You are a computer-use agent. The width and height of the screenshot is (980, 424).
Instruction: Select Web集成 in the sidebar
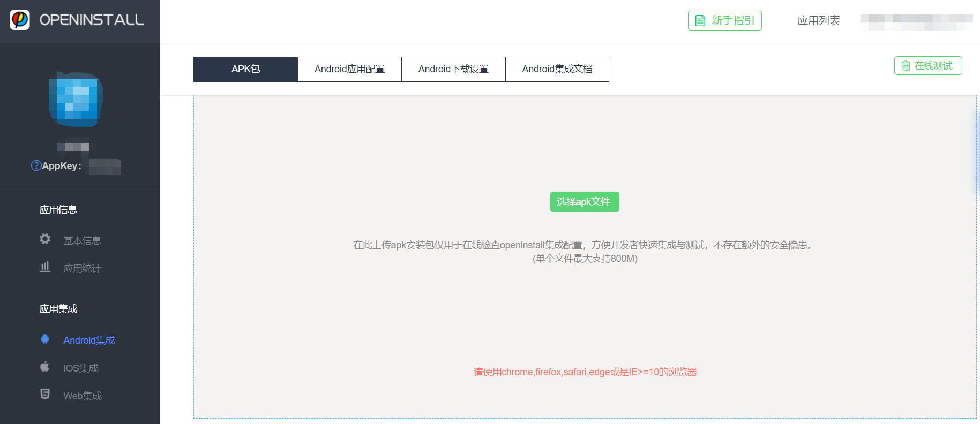pos(83,396)
